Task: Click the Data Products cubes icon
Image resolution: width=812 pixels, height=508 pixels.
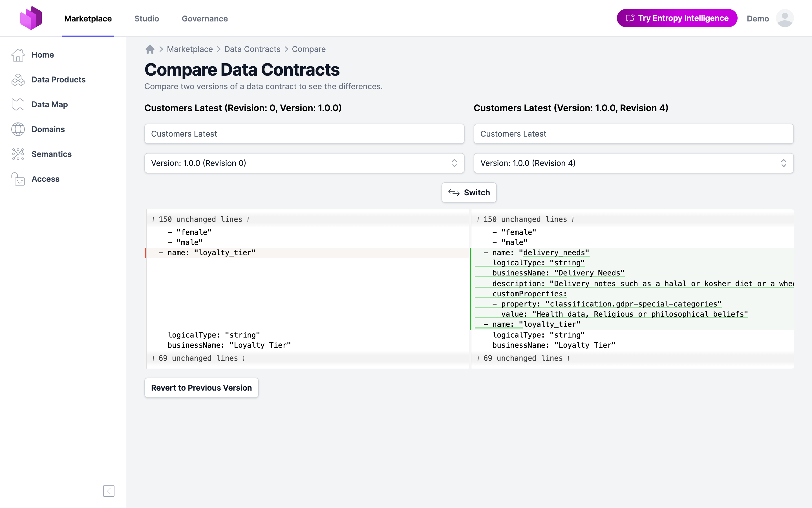Action: click(x=18, y=80)
